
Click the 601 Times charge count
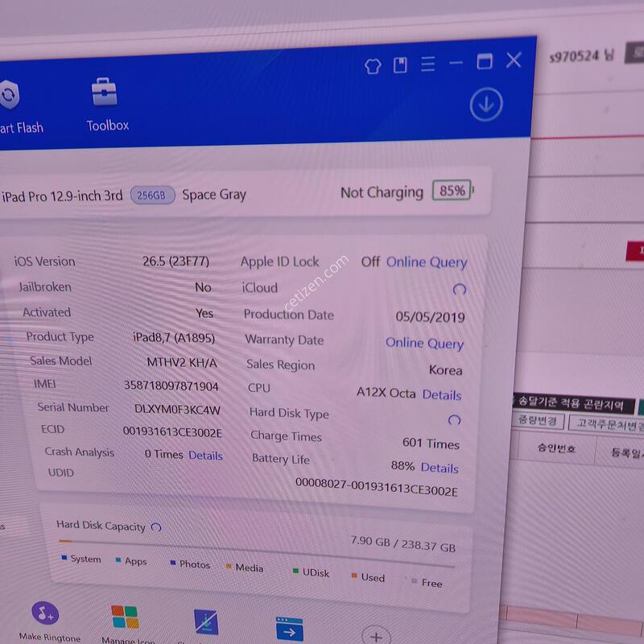coord(431,444)
